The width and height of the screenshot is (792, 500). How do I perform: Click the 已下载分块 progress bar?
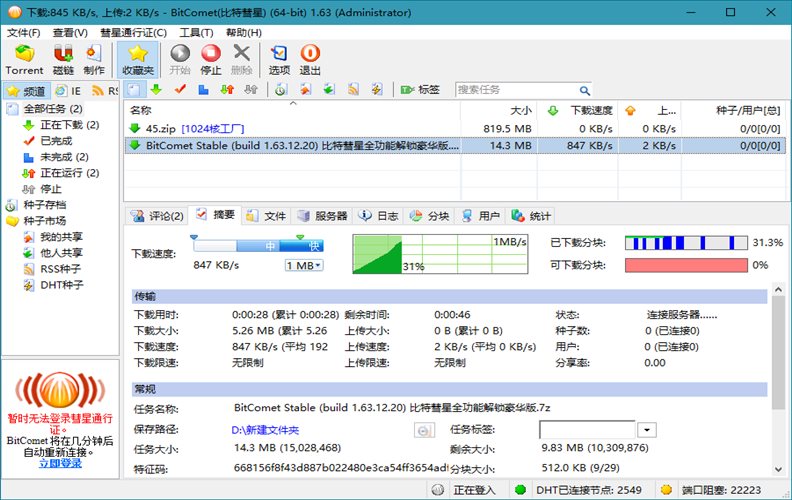click(x=686, y=243)
